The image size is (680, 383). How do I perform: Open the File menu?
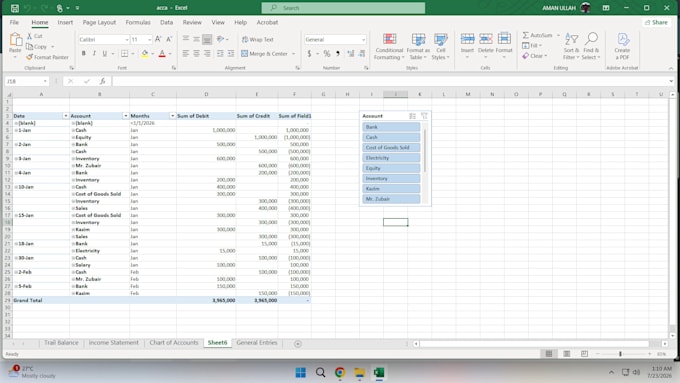point(14,22)
